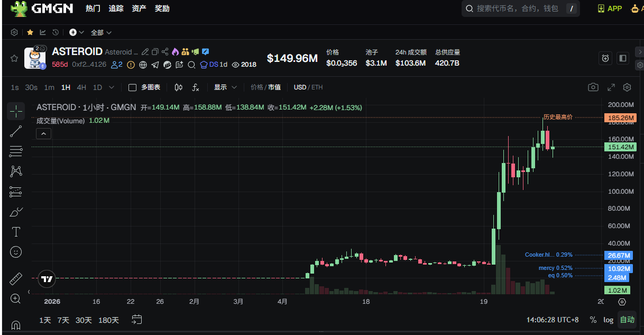
Task: Enable the 多图表 multi-chart checkbox
Action: pos(133,87)
